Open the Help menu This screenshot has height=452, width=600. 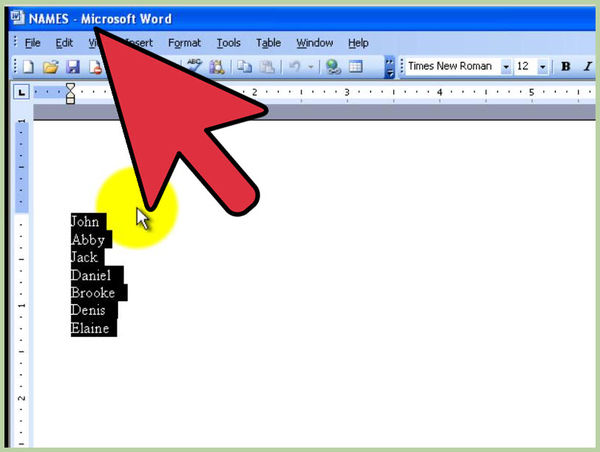358,43
